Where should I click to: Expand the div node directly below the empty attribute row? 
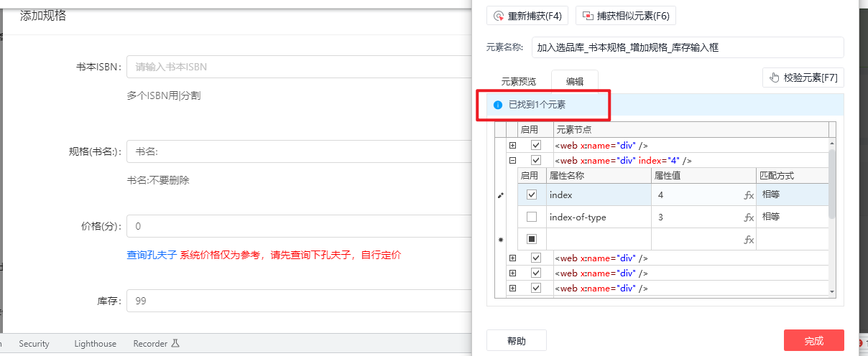click(512, 258)
